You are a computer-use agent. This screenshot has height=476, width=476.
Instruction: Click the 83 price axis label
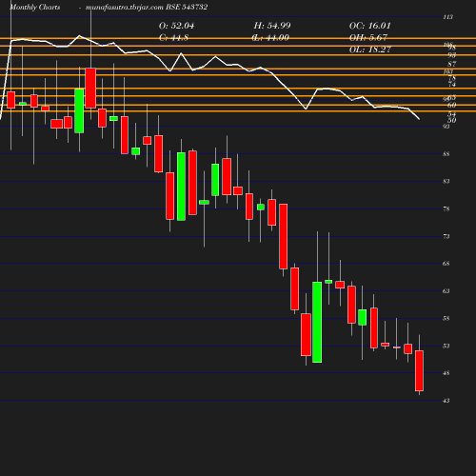446,182
